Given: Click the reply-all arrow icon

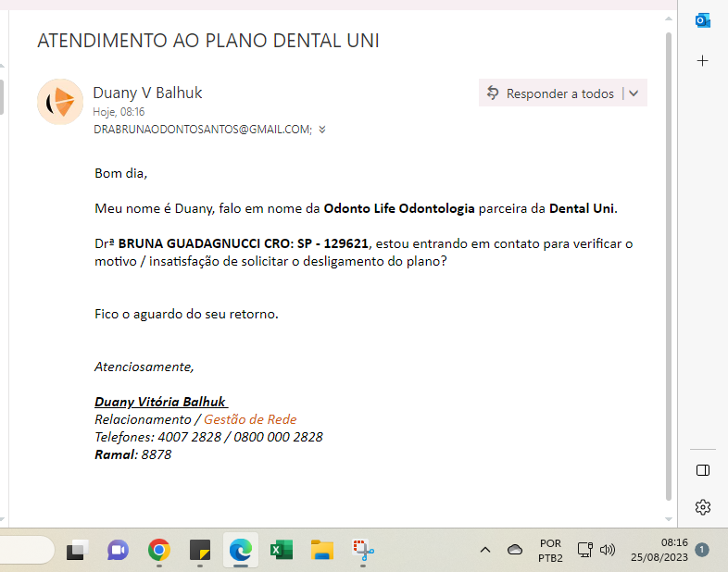Looking at the screenshot, I should click(x=493, y=93).
